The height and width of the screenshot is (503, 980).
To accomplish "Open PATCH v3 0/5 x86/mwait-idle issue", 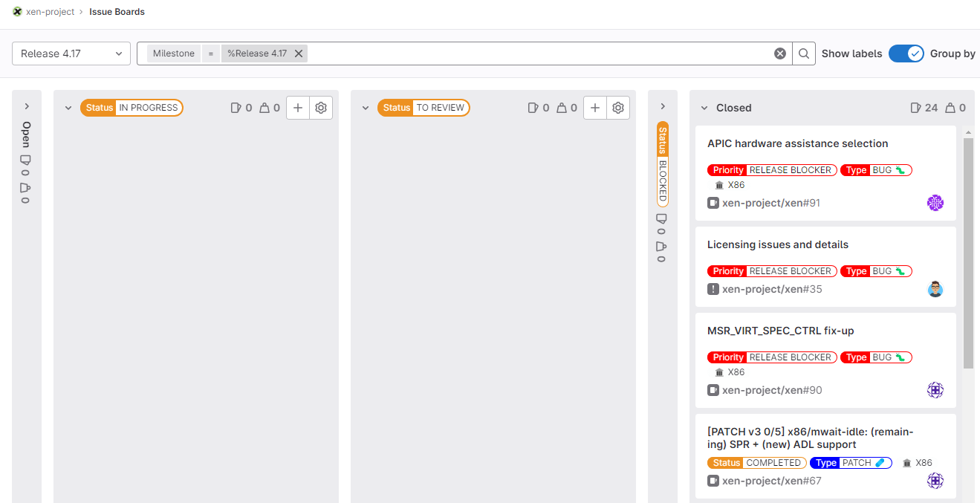I will tap(811, 438).
